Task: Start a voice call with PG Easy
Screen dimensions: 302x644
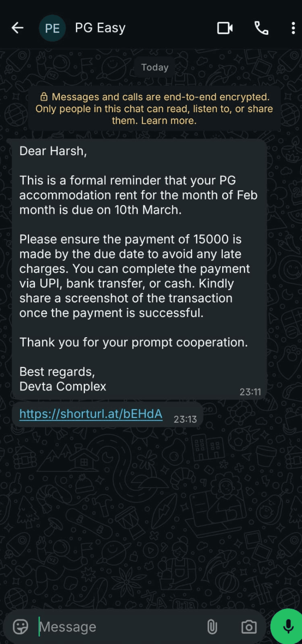Action: tap(261, 27)
